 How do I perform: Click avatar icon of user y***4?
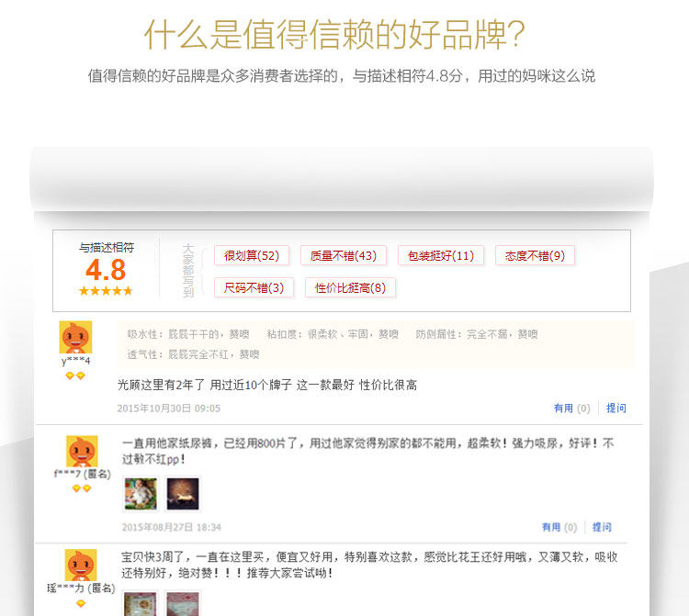pyautogui.click(x=75, y=337)
